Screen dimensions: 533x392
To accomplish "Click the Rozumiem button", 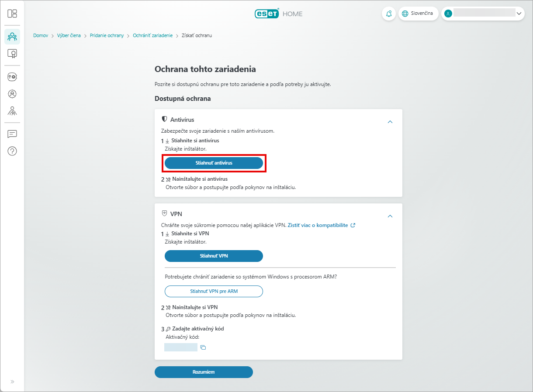I will 204,372.
